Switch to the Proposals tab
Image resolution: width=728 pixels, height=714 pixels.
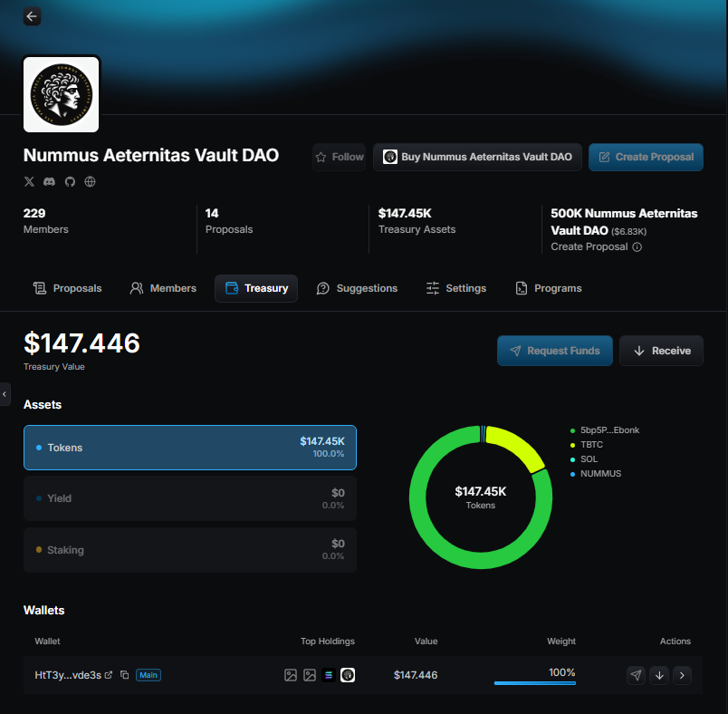pos(67,288)
